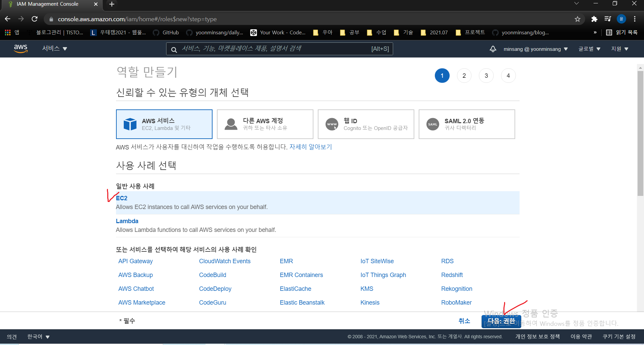Image resolution: width=644 pixels, height=345 pixels.
Task: Open the 의견 feedback link in footer
Action: (x=12, y=337)
